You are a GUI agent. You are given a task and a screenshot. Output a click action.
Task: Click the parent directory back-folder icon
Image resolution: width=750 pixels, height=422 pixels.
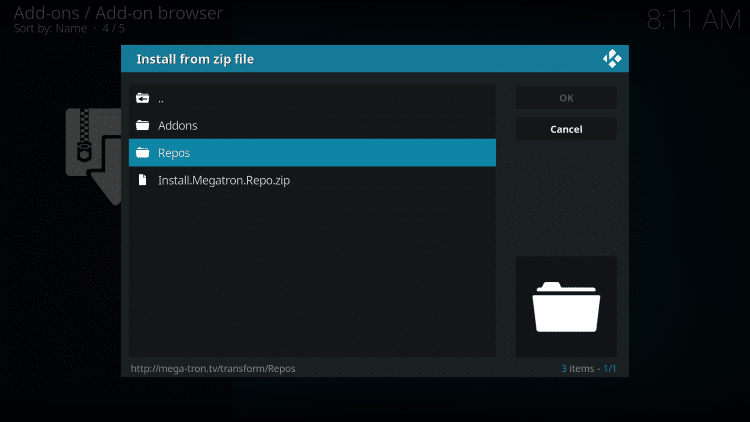[x=142, y=98]
